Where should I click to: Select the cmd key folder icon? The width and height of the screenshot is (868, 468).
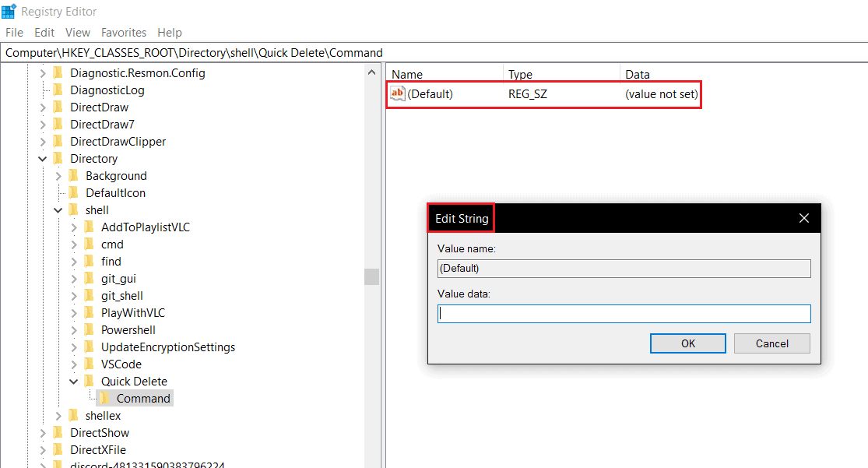(x=88, y=244)
